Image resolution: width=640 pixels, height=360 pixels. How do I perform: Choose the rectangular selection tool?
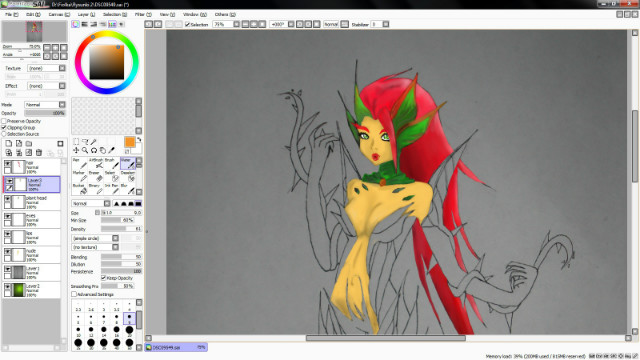point(76,142)
